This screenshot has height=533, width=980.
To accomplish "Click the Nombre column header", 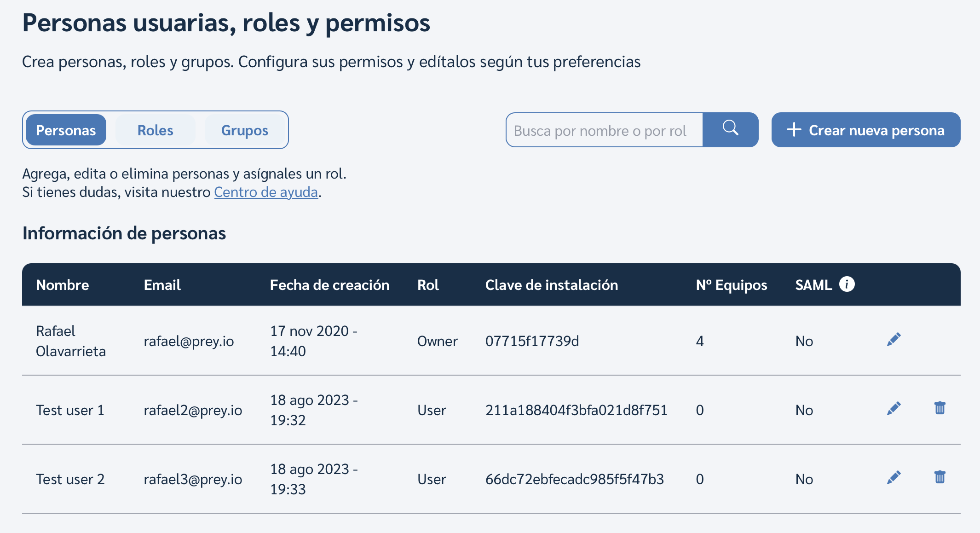I will point(63,285).
